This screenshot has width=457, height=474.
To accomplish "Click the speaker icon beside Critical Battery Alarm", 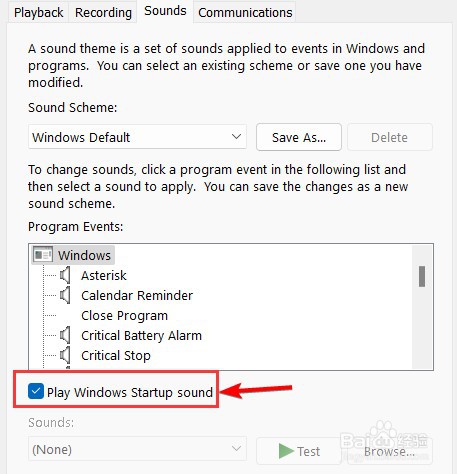I will coord(65,335).
